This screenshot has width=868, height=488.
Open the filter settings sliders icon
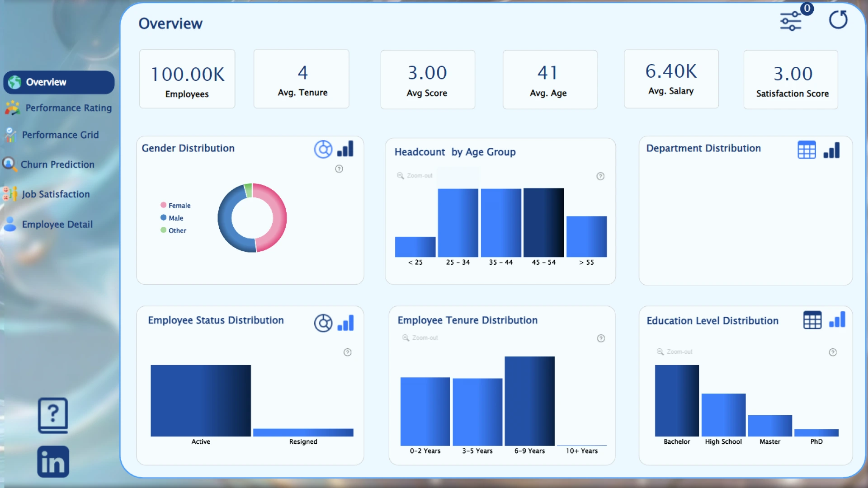[x=791, y=21]
